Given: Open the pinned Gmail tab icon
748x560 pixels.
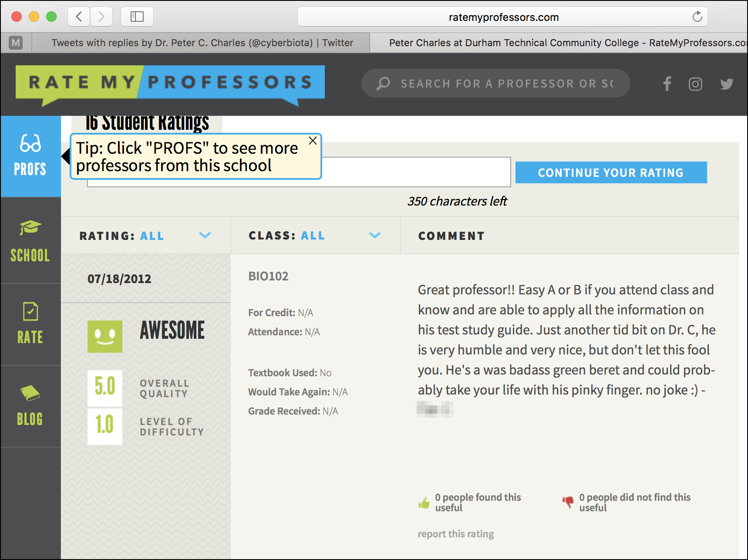Looking at the screenshot, I should 16,43.
